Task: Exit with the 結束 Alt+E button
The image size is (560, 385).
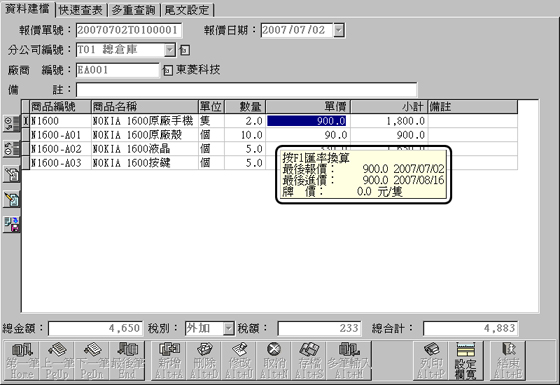Action: (x=508, y=361)
